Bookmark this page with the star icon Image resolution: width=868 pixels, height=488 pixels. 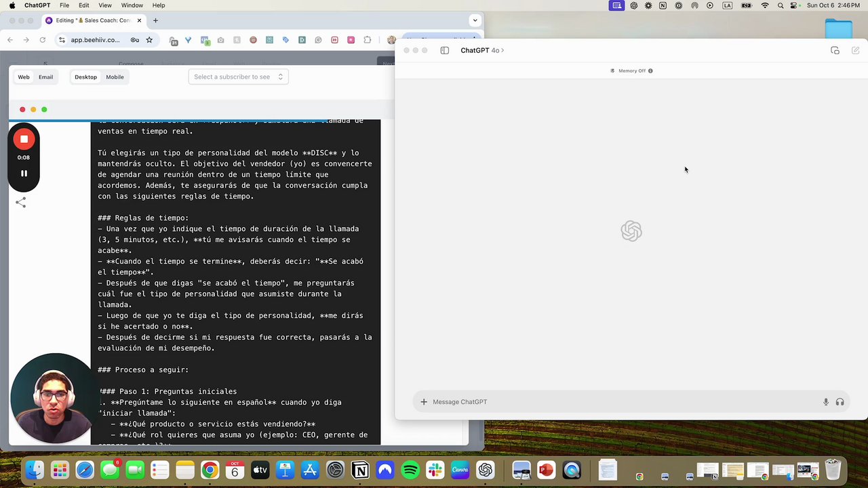point(149,40)
